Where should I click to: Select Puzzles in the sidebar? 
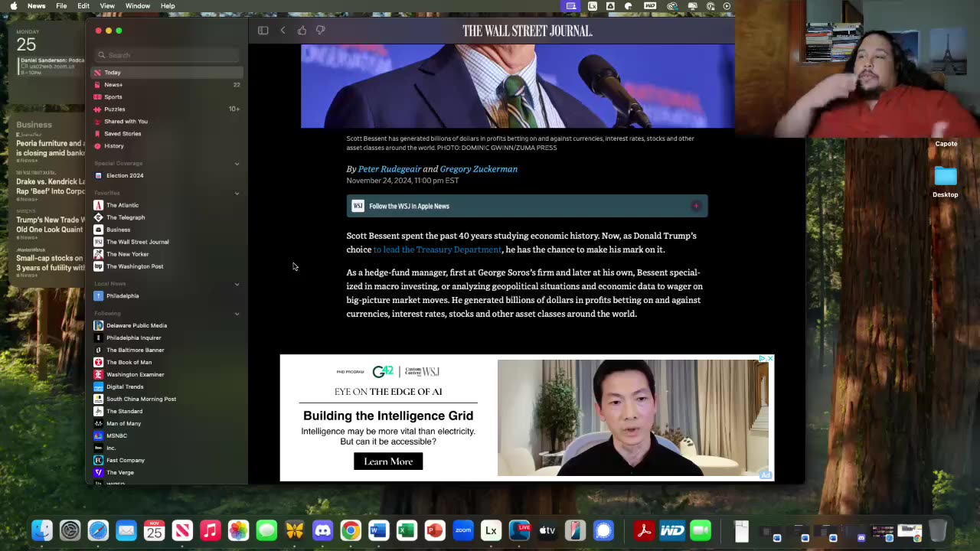(x=167, y=109)
